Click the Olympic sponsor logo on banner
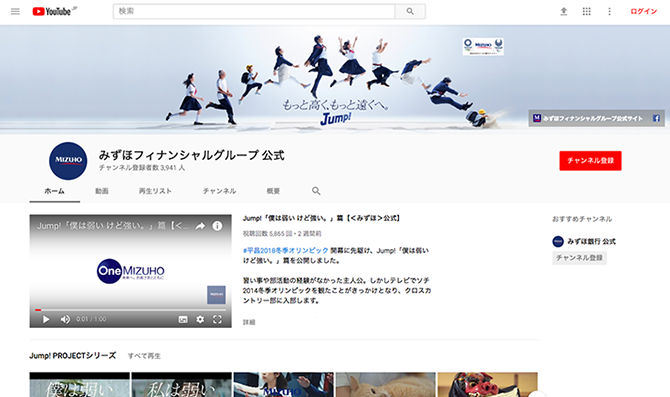 [x=483, y=46]
